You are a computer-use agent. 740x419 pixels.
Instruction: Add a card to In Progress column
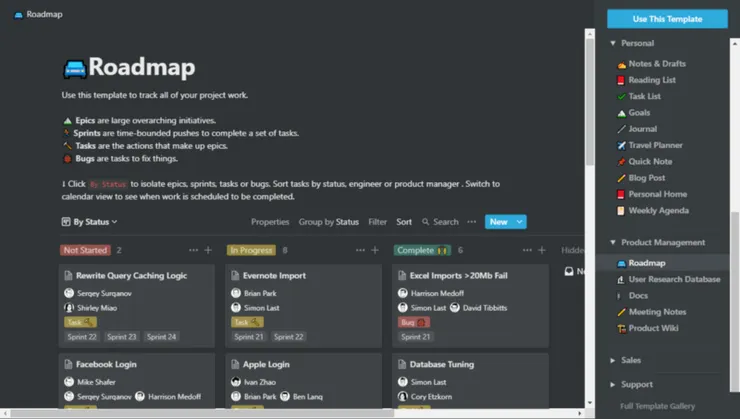pos(375,250)
